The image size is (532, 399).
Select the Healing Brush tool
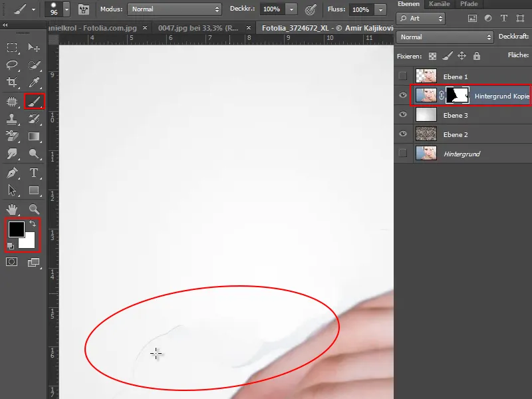coord(12,102)
